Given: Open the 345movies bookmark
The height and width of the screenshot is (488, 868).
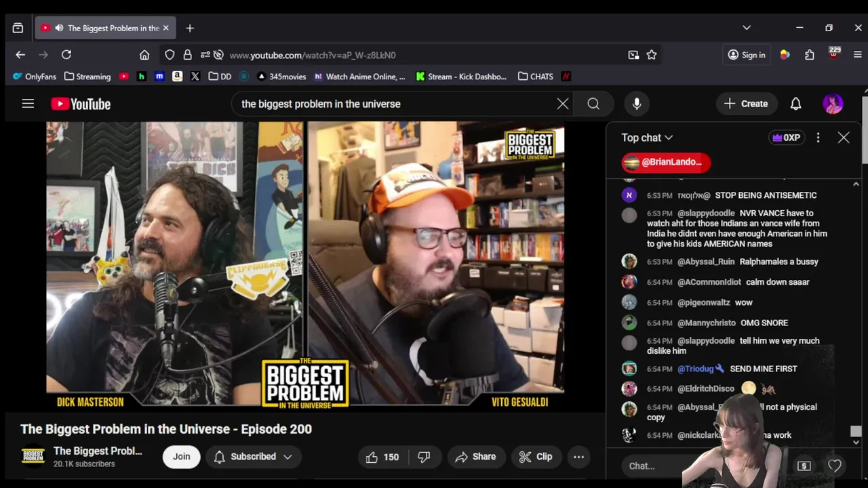Looking at the screenshot, I should click(281, 77).
